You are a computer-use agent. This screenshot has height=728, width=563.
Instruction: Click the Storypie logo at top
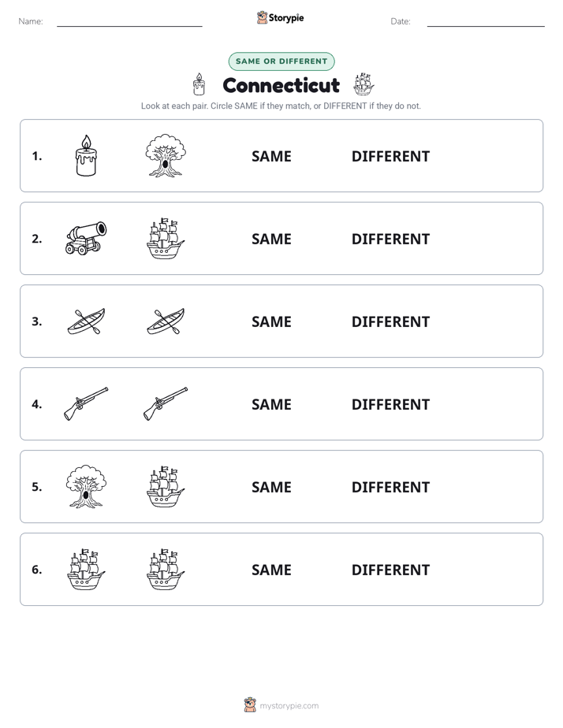(x=280, y=17)
